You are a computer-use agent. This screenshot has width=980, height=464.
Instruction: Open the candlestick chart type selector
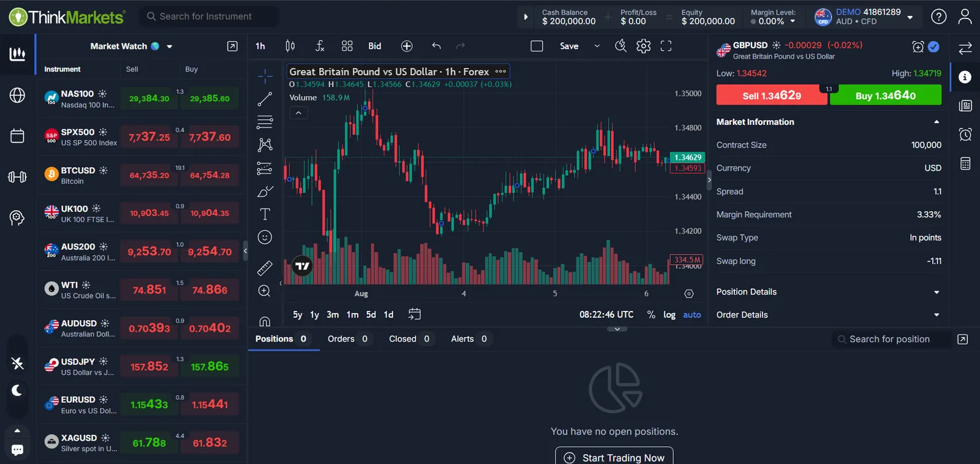tap(290, 46)
